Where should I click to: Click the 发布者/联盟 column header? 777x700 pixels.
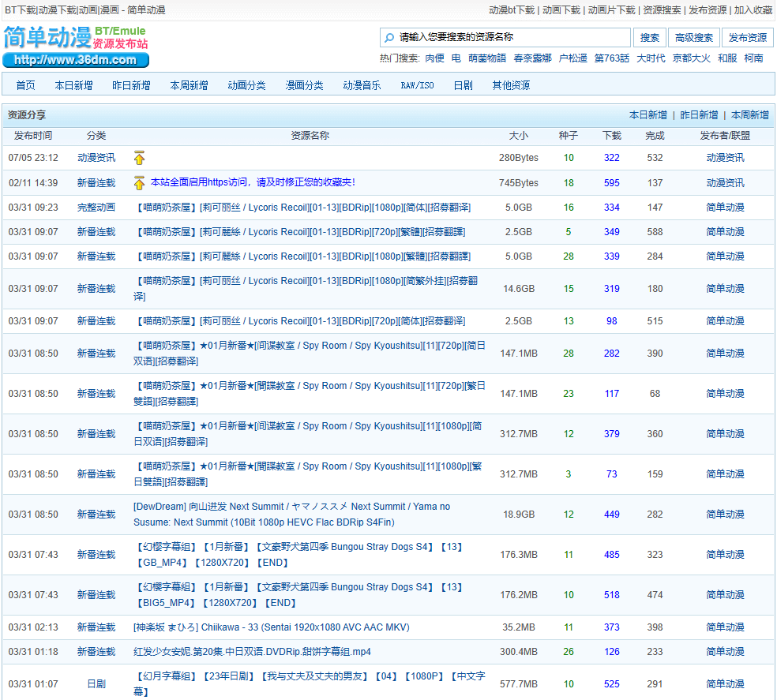pos(725,136)
